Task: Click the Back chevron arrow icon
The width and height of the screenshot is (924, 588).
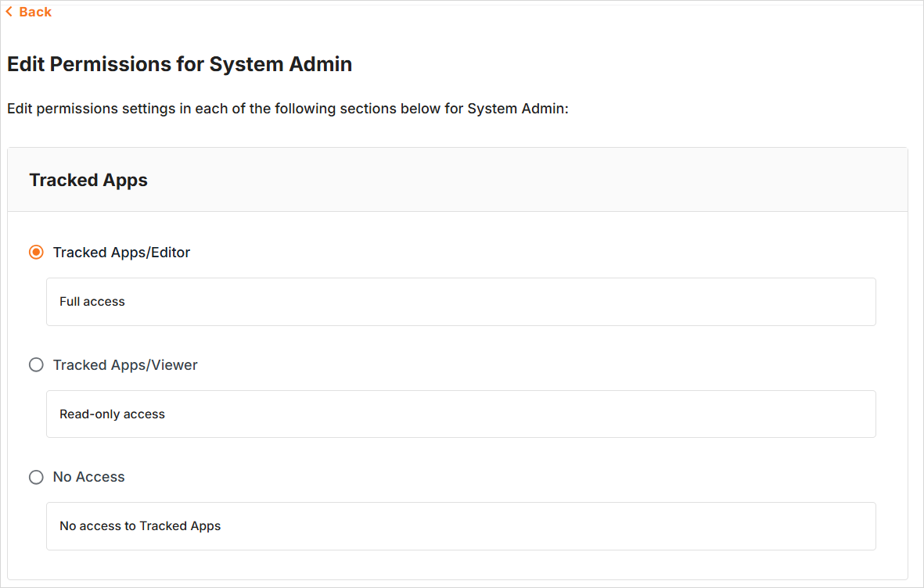Action: click(x=9, y=12)
